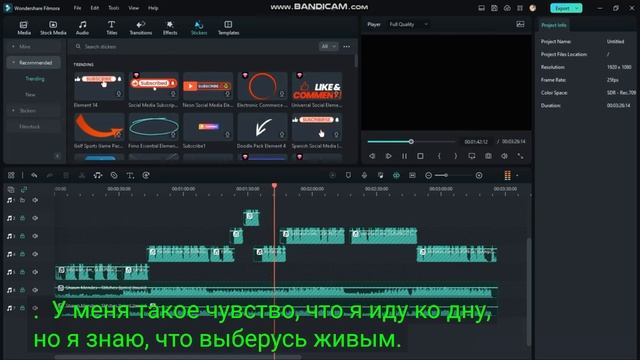Lock audio track 2

click(x=22, y=218)
